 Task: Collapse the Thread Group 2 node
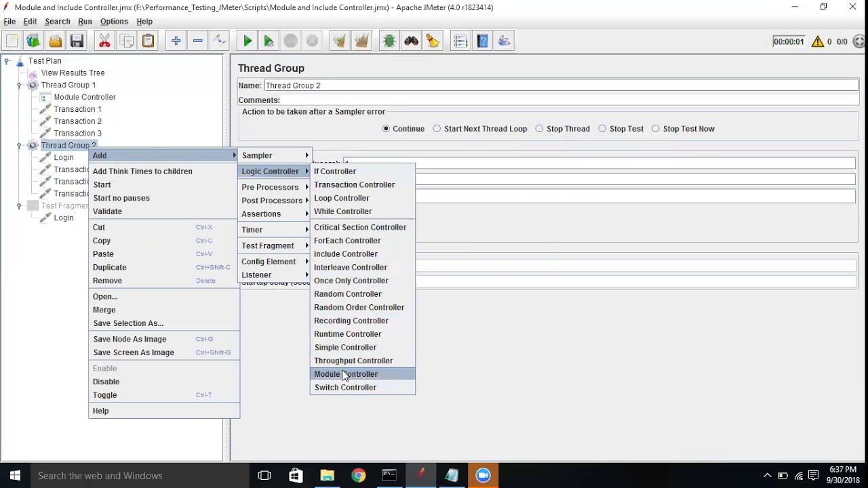click(19, 146)
